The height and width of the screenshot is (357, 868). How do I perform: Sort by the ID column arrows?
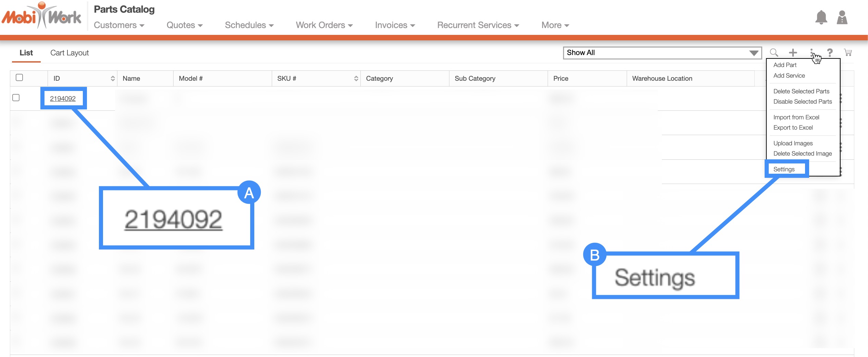click(113, 79)
